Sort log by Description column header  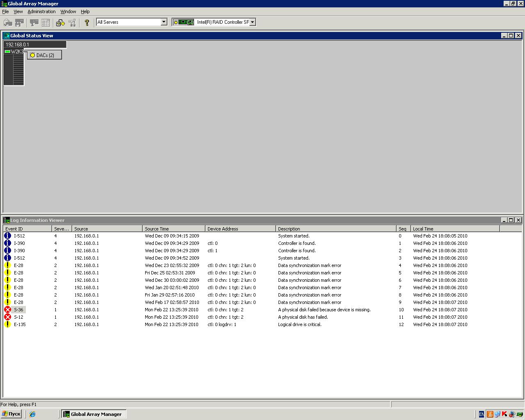click(336, 229)
